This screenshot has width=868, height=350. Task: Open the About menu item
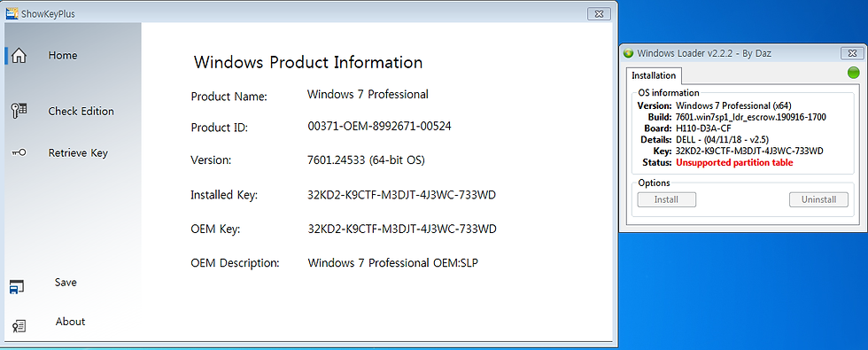point(70,321)
